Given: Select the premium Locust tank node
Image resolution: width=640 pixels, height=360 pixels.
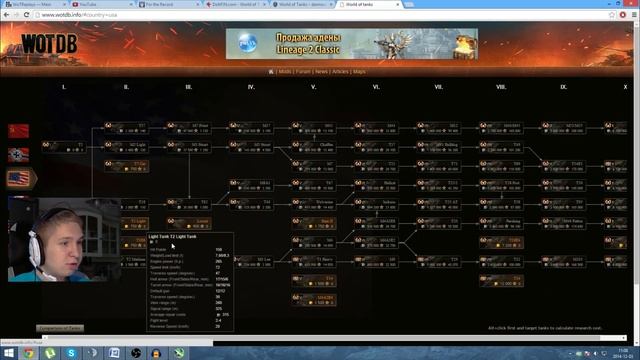Looking at the screenshot, I should point(189,224).
